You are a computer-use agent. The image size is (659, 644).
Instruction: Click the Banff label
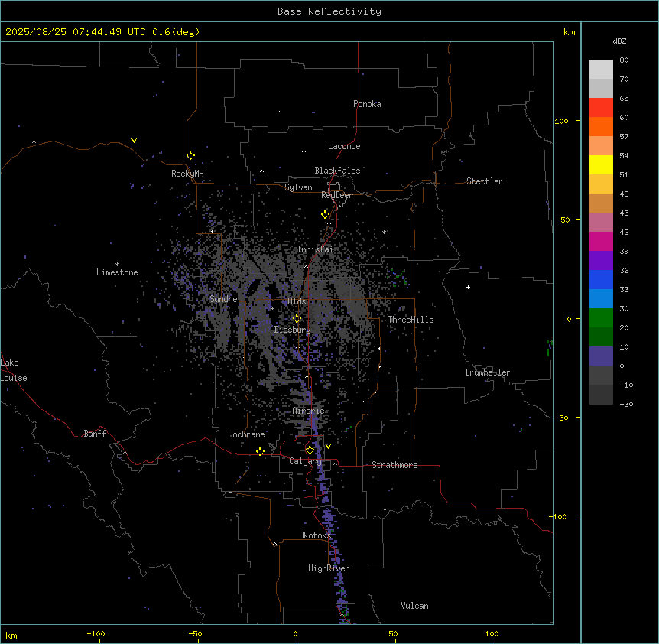(x=95, y=434)
